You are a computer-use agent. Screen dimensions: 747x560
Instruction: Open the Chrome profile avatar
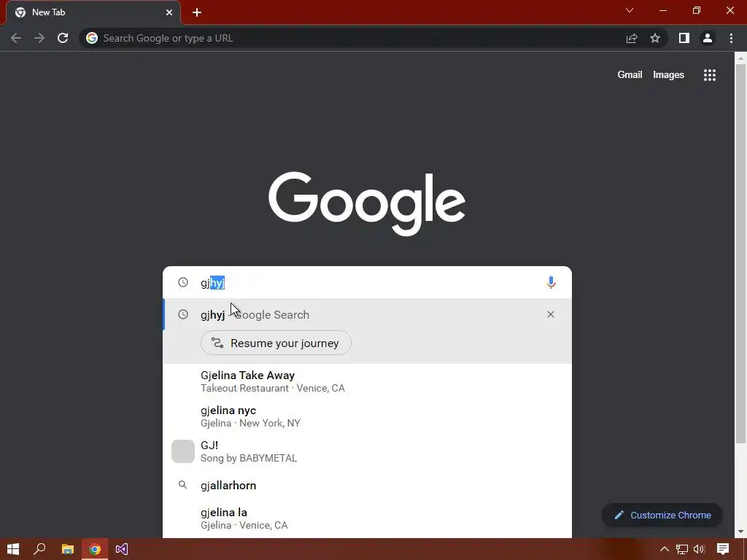click(x=708, y=38)
